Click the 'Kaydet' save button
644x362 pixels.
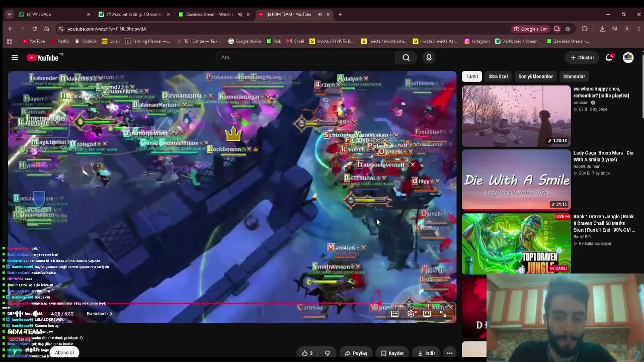pyautogui.click(x=392, y=353)
